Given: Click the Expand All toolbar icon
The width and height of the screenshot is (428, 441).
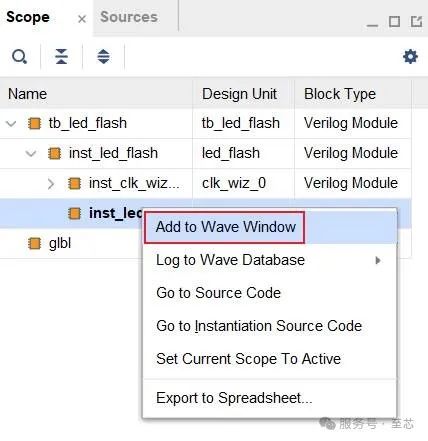Looking at the screenshot, I should point(103,56).
